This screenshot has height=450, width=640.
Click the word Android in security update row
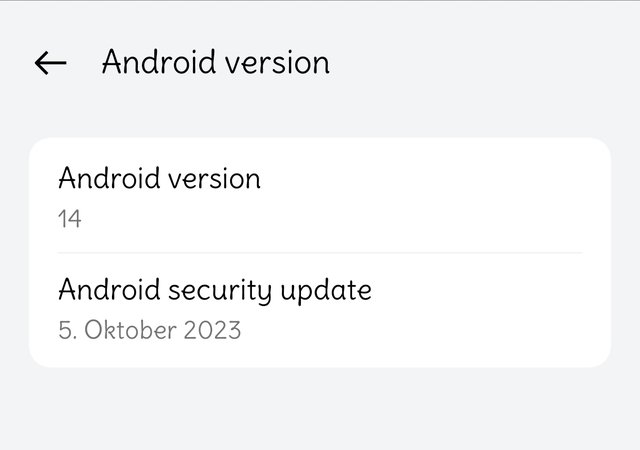(109, 290)
